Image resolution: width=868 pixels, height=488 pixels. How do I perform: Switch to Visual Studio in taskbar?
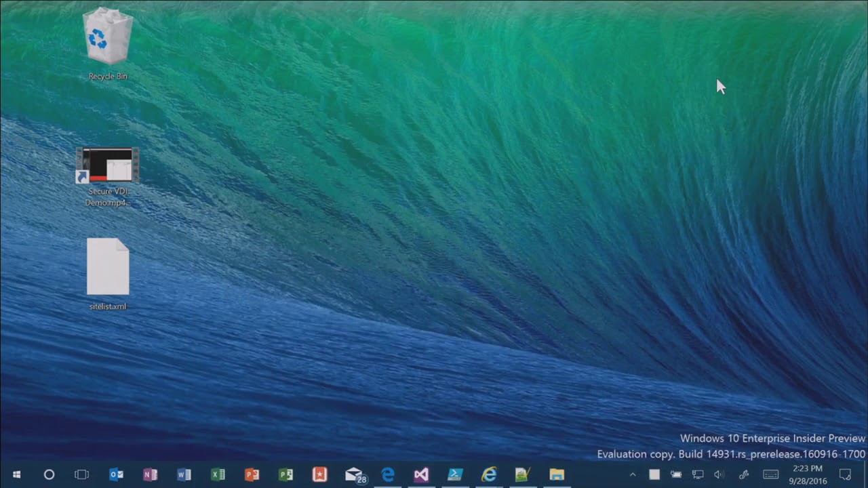[421, 474]
